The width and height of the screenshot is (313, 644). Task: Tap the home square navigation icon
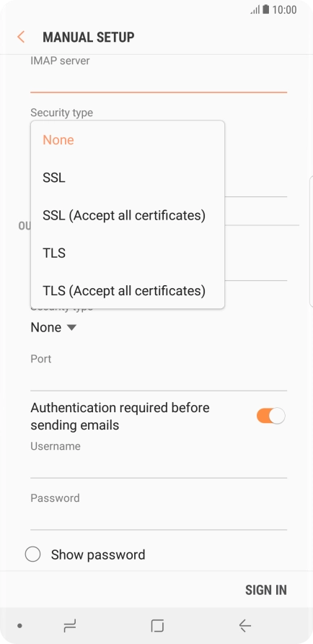157,625
